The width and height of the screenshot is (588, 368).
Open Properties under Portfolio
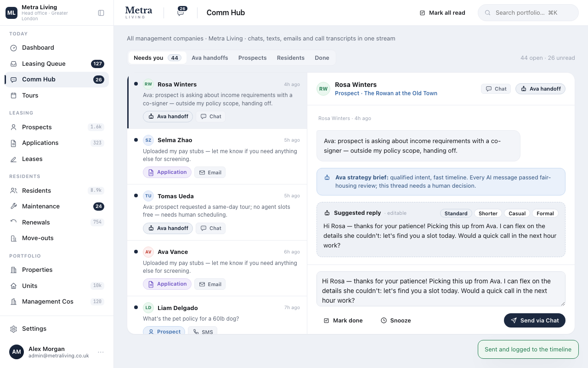point(57,270)
